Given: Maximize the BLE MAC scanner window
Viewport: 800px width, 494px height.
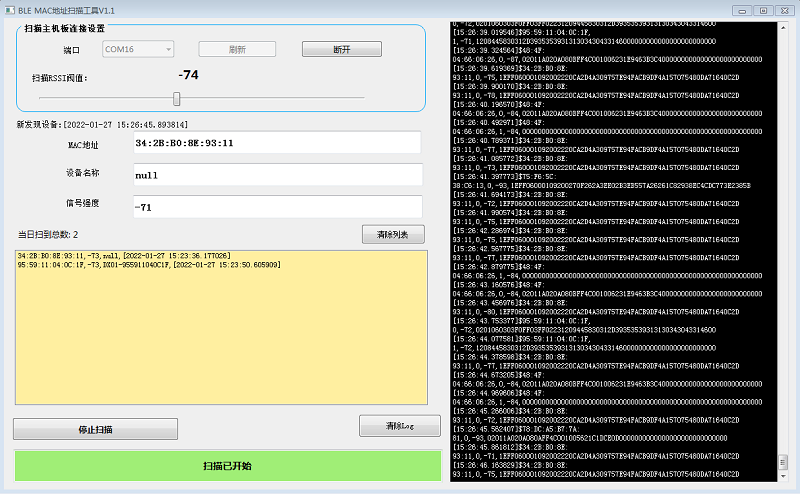Looking at the screenshot, I should coord(763,10).
